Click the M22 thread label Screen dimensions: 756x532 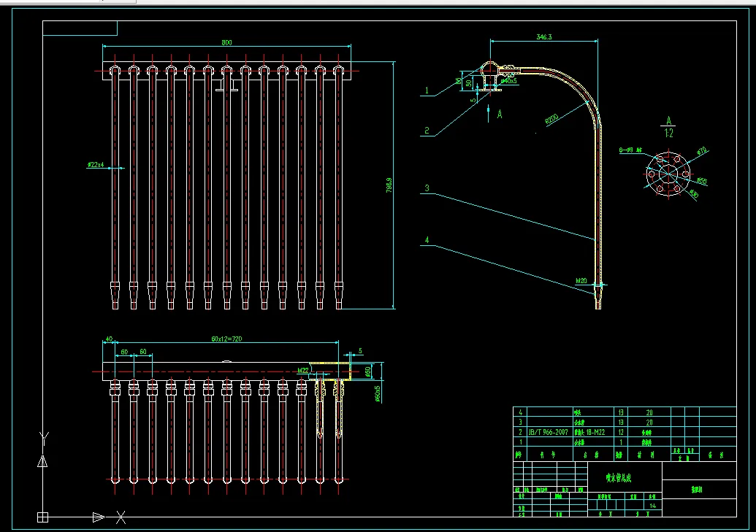[302, 371]
